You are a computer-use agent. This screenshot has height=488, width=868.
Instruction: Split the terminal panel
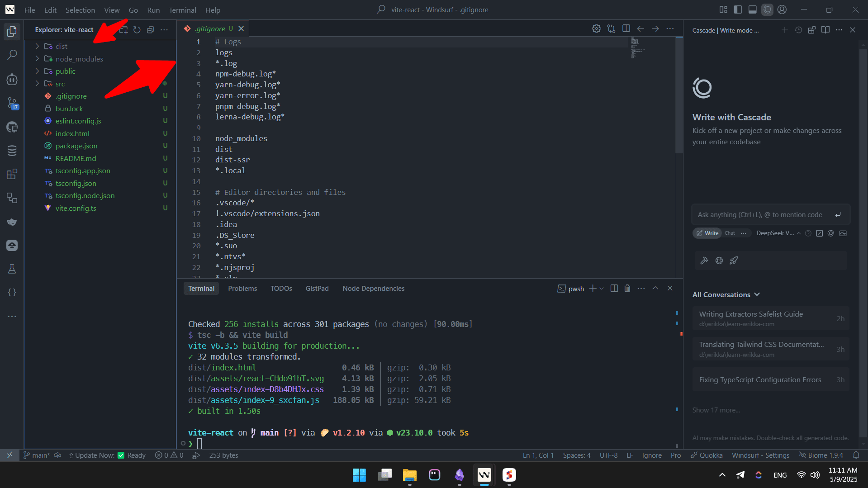pyautogui.click(x=614, y=289)
